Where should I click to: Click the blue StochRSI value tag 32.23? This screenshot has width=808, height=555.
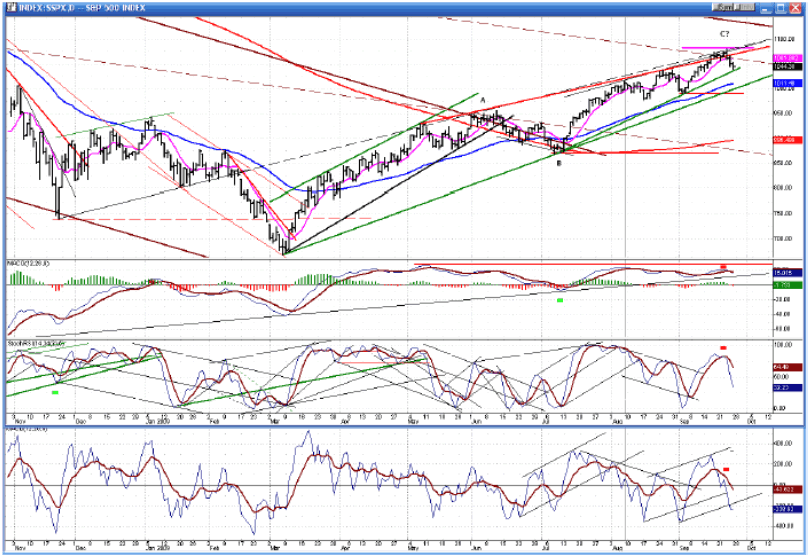(787, 388)
